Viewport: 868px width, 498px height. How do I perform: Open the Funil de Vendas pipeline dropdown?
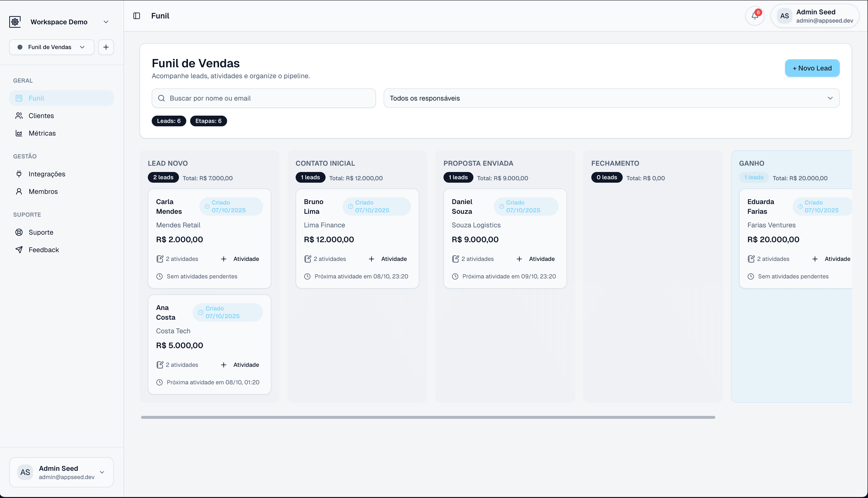(52, 47)
